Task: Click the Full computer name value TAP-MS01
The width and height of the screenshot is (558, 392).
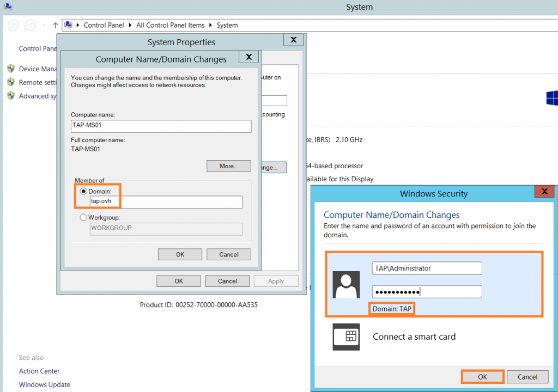Action: (86, 149)
